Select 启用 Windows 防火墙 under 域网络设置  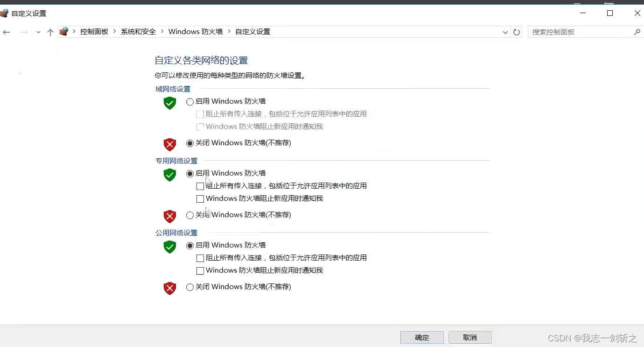click(190, 102)
